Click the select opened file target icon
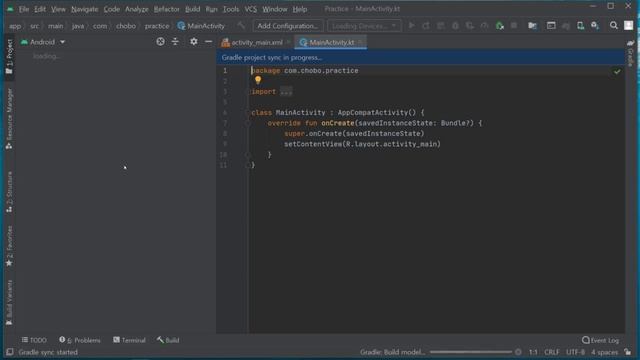The width and height of the screenshot is (640, 360). [160, 42]
